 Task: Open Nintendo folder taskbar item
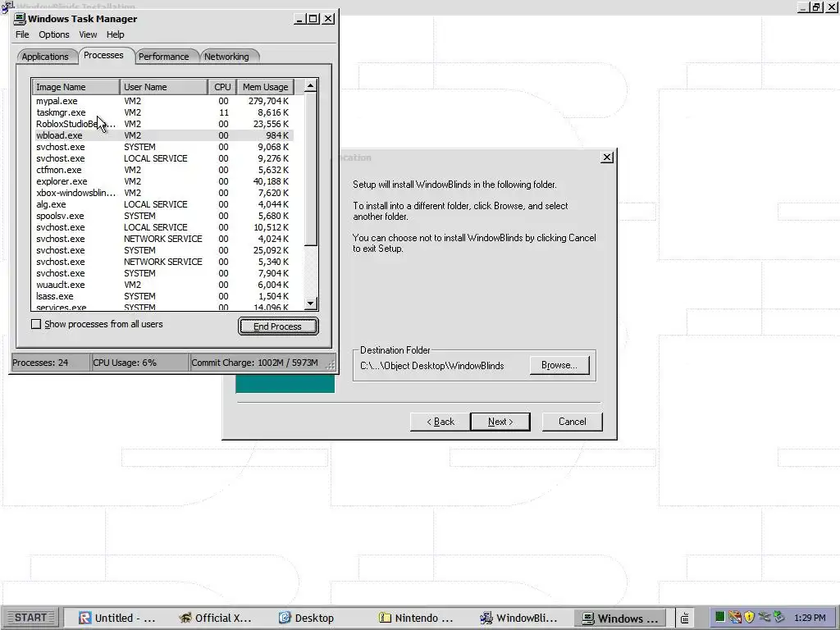pyautogui.click(x=416, y=619)
